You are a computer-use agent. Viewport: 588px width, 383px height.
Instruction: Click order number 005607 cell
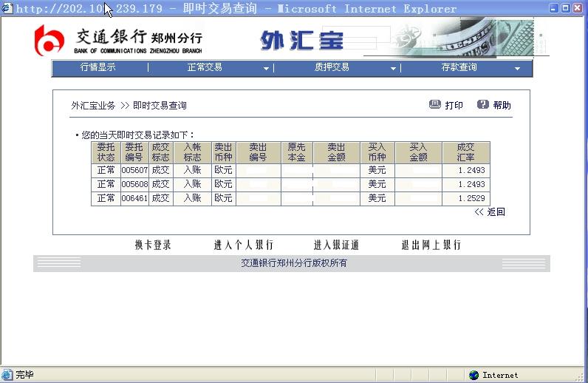point(134,170)
